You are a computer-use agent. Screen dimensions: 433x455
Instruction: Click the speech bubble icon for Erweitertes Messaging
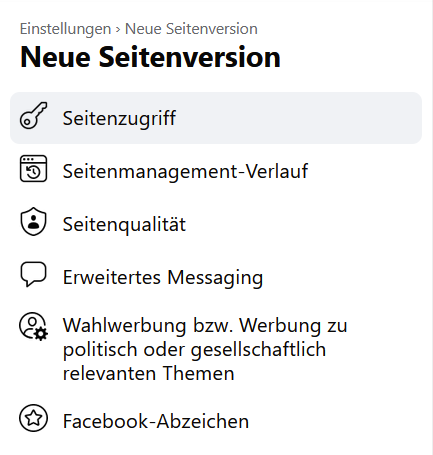tap(33, 274)
